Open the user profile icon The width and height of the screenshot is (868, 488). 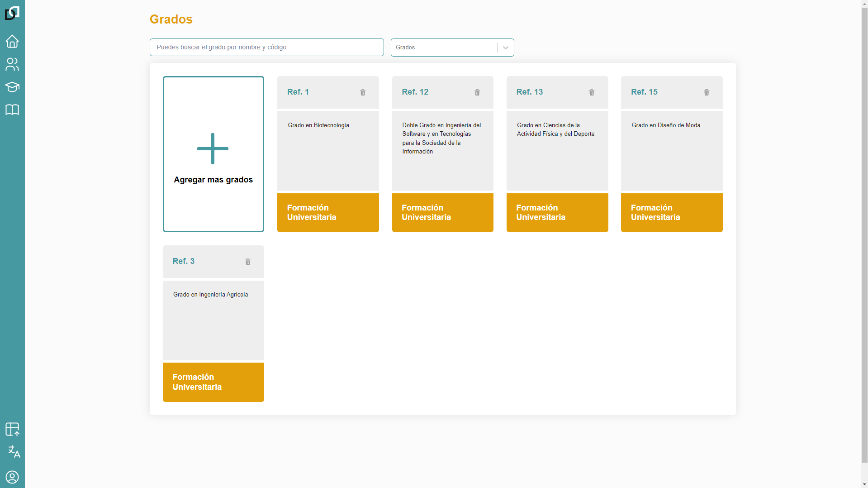click(x=12, y=477)
